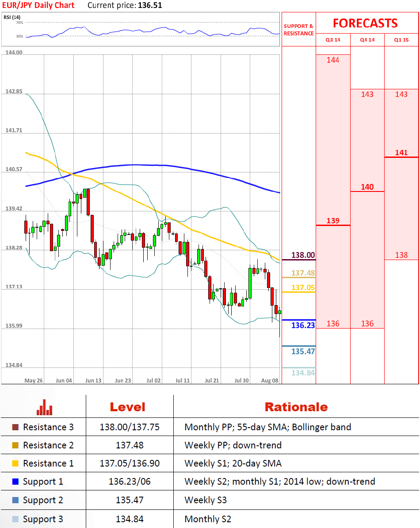
Task: Click the Support 1 row label
Action: [x=43, y=482]
